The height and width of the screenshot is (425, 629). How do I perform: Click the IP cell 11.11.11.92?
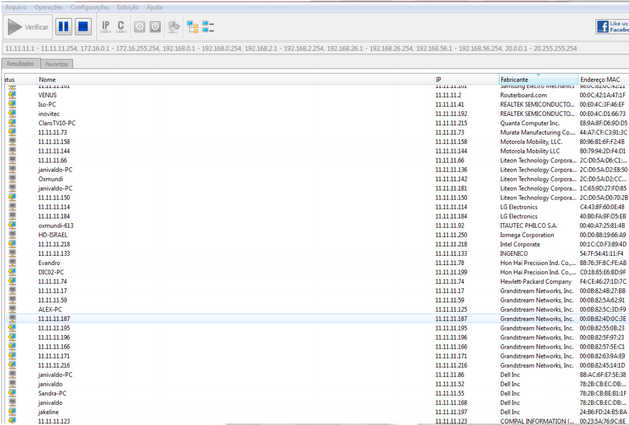point(450,226)
